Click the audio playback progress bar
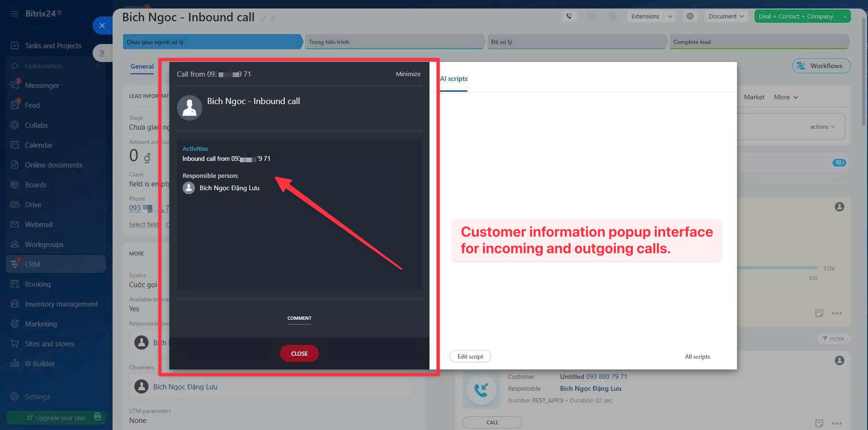This screenshot has width=868, height=430. coord(777,268)
